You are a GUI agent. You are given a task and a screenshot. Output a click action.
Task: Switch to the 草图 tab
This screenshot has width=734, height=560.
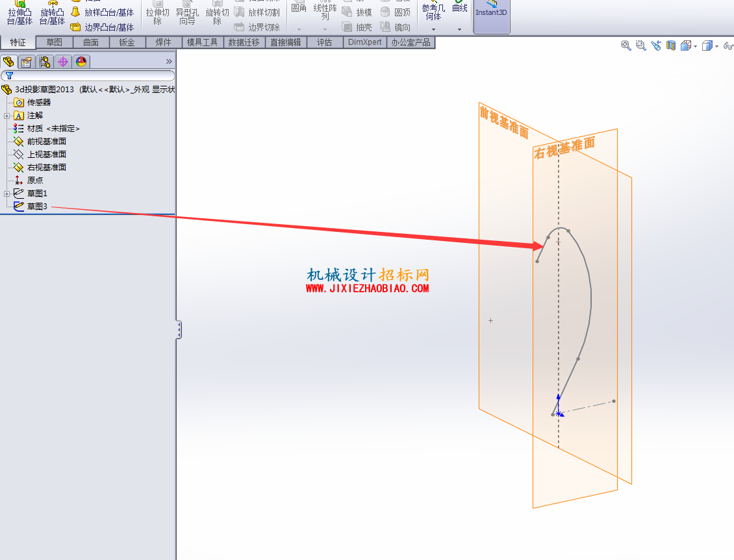55,42
